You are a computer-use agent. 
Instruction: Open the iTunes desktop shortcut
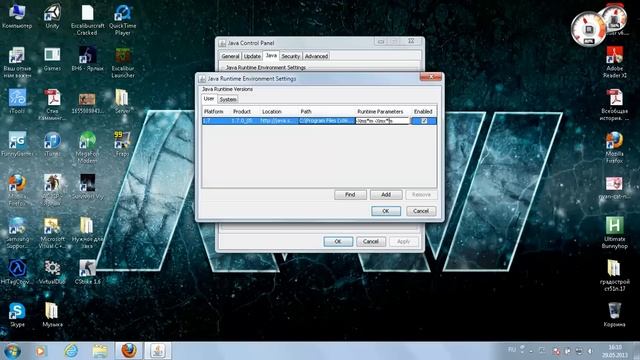pos(52,144)
